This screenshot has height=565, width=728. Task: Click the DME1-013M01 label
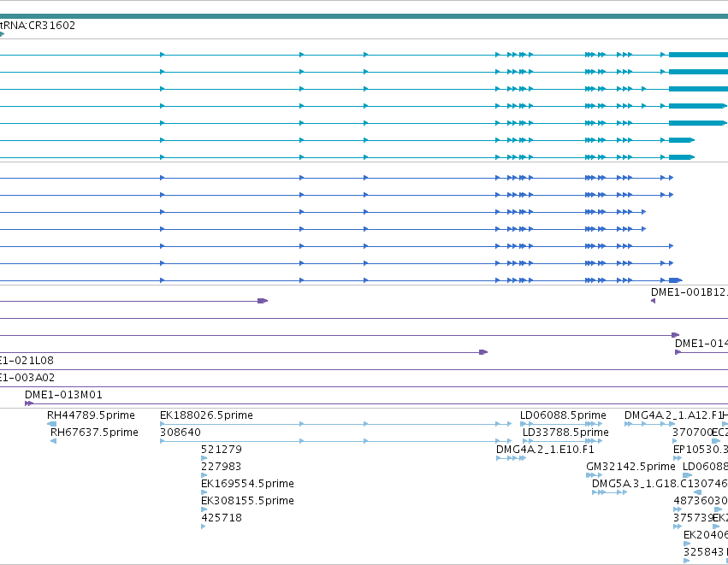[63, 395]
